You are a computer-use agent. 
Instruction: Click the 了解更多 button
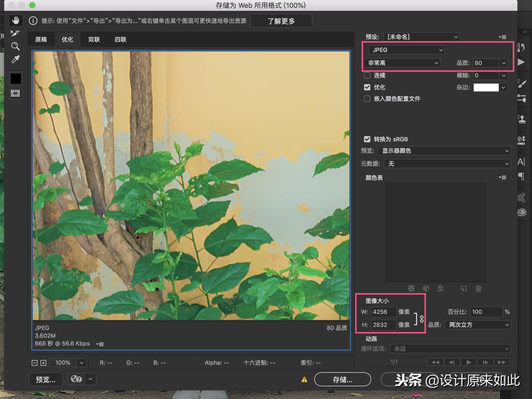pos(281,21)
